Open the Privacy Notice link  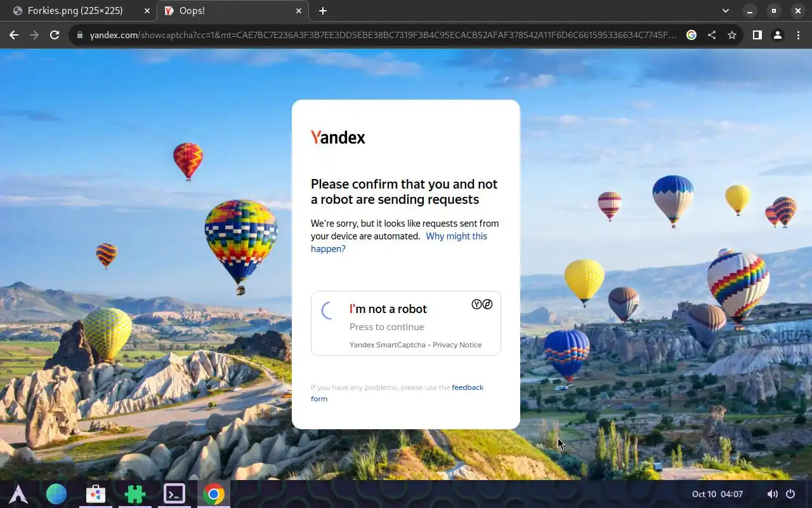[x=457, y=345]
